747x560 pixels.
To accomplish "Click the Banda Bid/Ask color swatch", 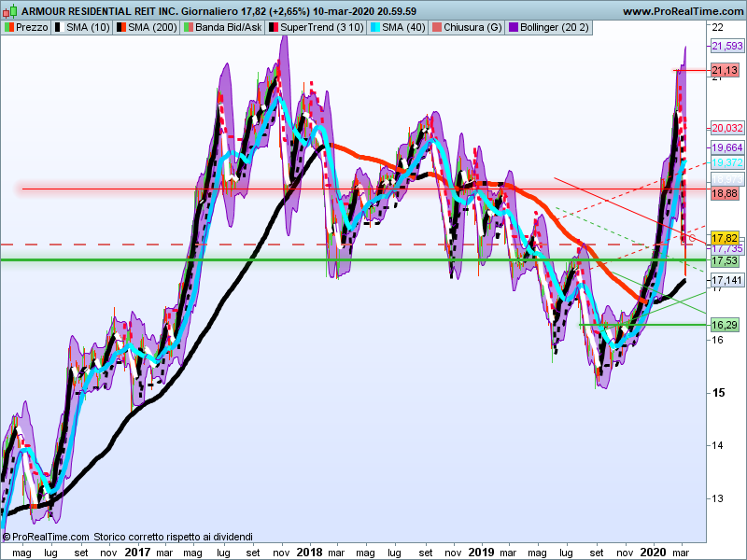I will click(x=189, y=28).
